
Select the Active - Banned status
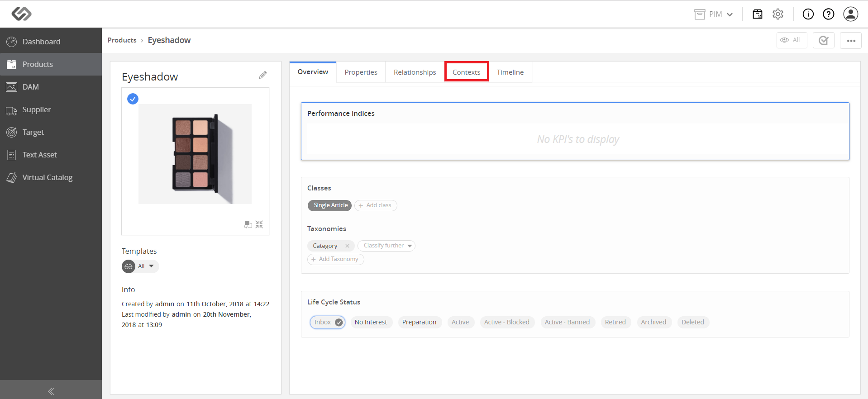(567, 322)
